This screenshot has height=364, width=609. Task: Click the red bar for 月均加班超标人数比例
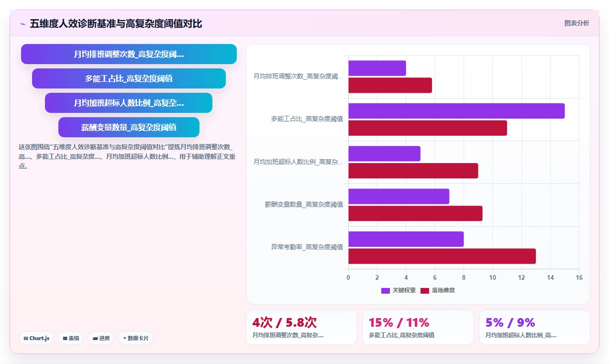coord(413,171)
